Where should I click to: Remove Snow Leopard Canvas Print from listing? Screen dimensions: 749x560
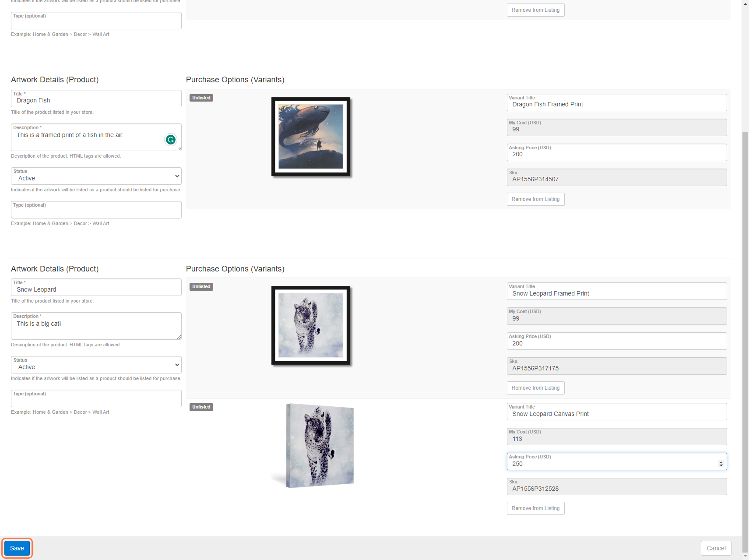click(535, 508)
